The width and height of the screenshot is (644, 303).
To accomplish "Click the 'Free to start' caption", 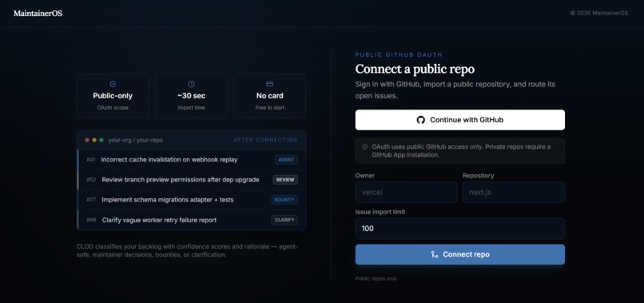I will coord(269,108).
